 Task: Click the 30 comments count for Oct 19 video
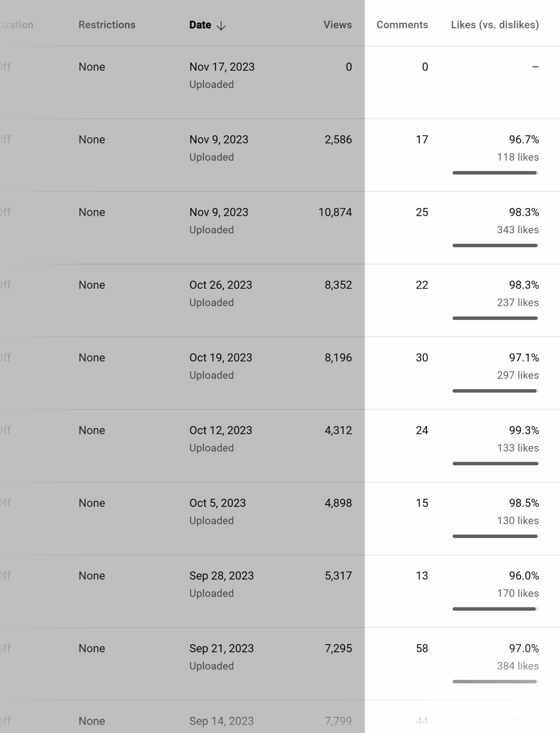click(x=421, y=358)
